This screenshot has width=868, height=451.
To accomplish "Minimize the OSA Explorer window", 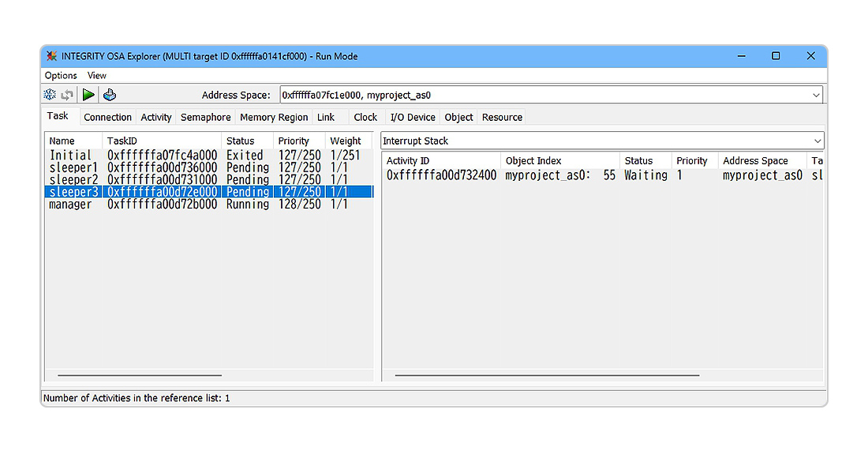I will 741,56.
